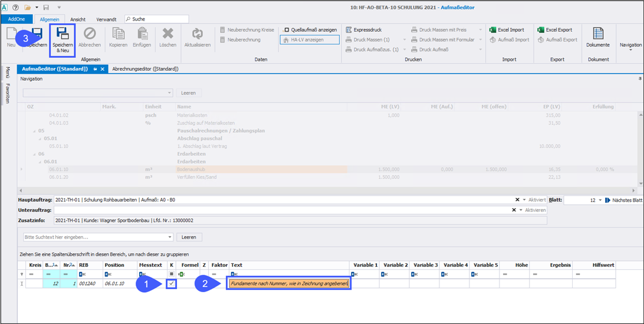Image resolution: width=644 pixels, height=324 pixels.
Task: Start Excel Import
Action: click(x=507, y=30)
